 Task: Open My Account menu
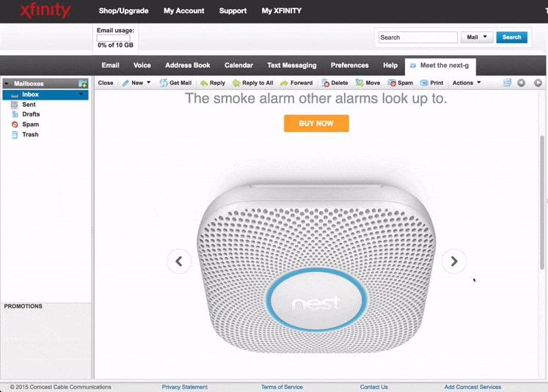(184, 11)
